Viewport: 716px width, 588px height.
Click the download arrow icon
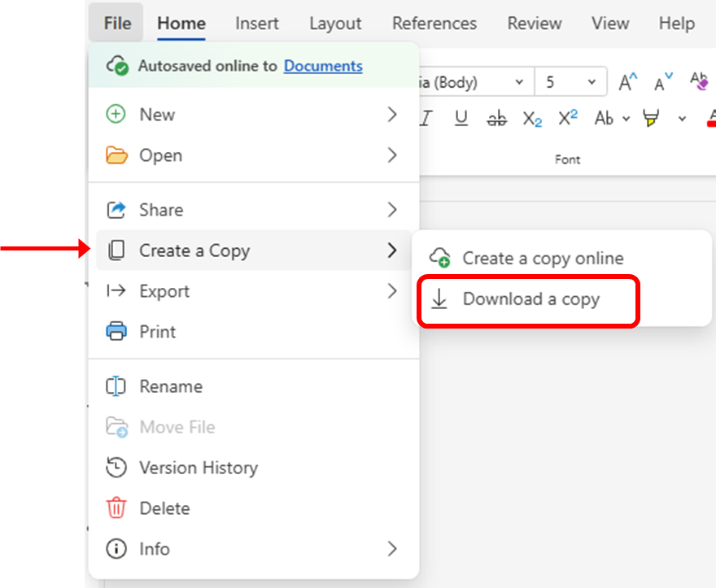pyautogui.click(x=439, y=299)
